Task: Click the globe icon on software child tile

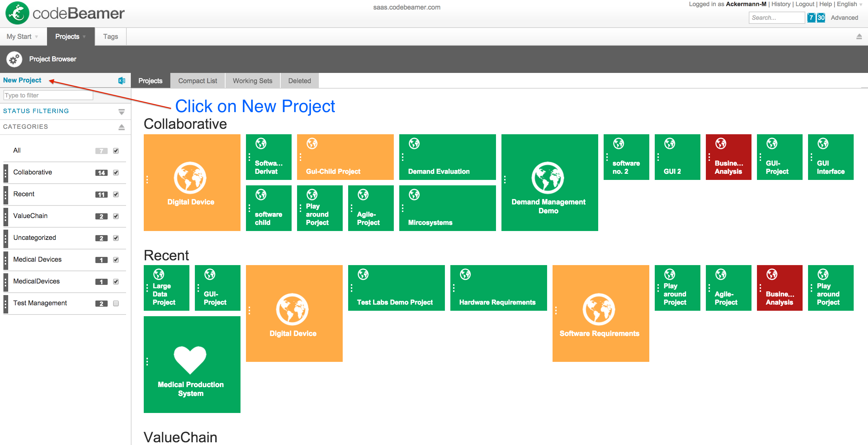Action: click(x=261, y=195)
